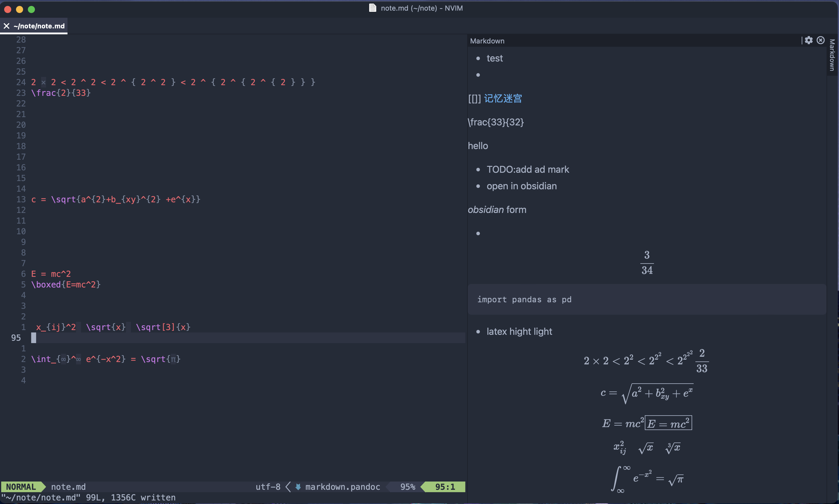This screenshot has height=504, width=839.
Task: Select the utf-8 encoding indicator
Action: (x=268, y=487)
